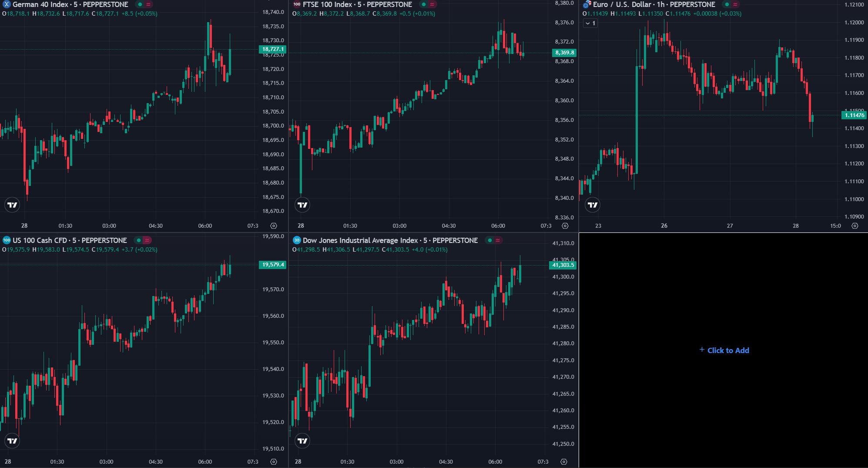
Task: Click the TradingView logo in FTSE 100 chart
Action: 302,205
